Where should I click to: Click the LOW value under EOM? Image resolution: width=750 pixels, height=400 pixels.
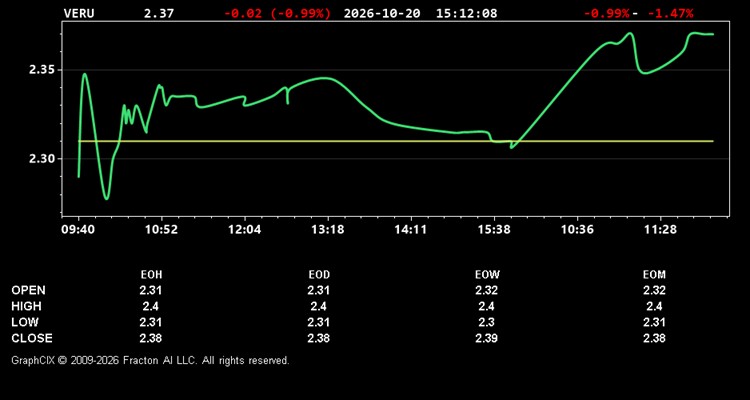(654, 322)
